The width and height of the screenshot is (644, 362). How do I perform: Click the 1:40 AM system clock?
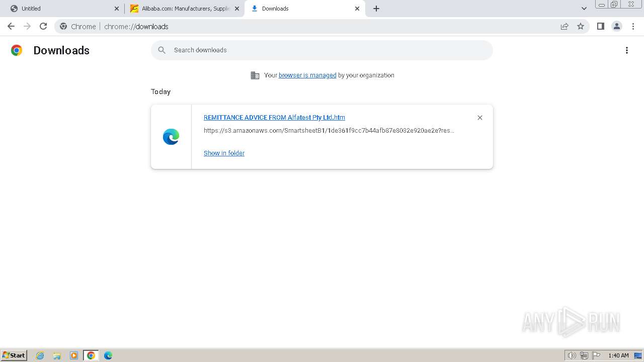click(x=618, y=355)
